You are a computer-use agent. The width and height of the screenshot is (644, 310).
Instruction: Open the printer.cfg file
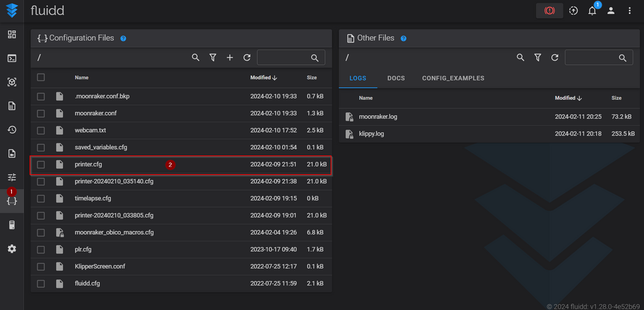point(181,165)
